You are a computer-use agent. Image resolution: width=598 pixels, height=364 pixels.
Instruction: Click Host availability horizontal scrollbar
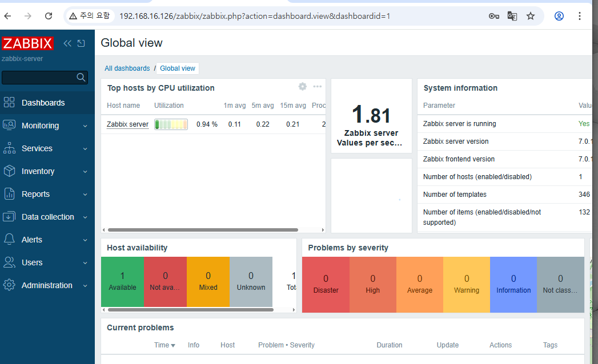click(x=191, y=310)
